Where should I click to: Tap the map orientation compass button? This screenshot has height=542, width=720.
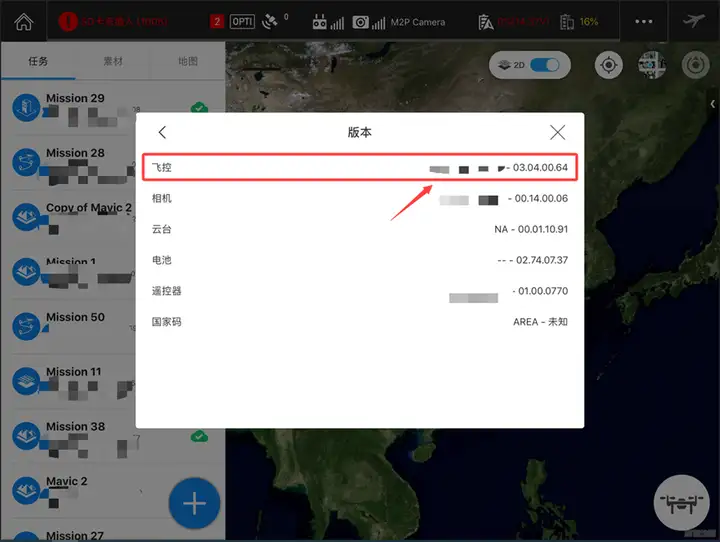pos(695,65)
